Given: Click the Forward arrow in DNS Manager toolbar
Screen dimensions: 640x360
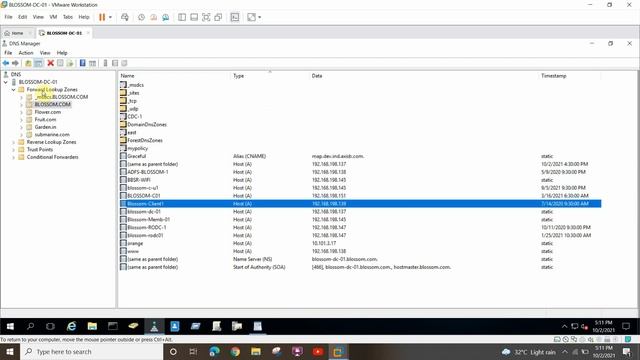Looking at the screenshot, I should click(16, 63).
